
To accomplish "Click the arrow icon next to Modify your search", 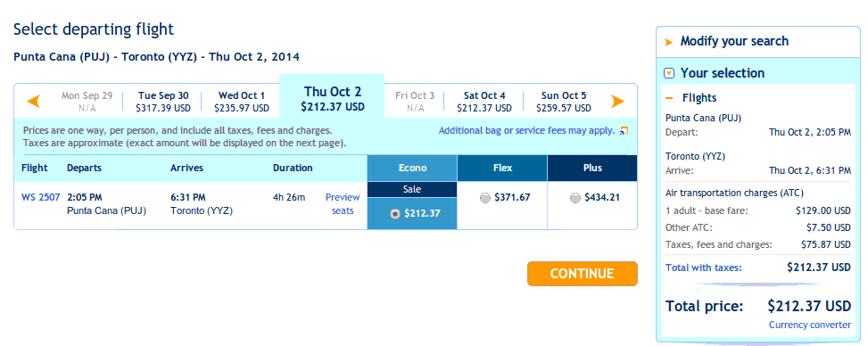I will (x=669, y=42).
